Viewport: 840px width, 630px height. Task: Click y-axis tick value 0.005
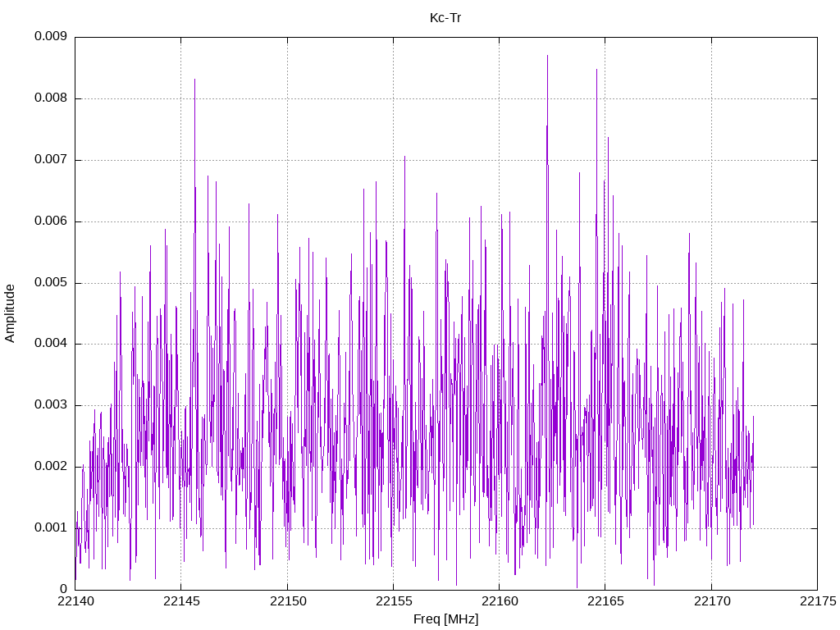tap(51, 283)
